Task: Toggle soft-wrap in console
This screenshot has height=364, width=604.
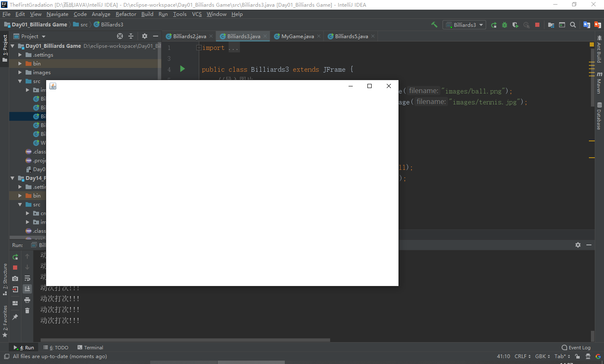Action: (x=27, y=278)
